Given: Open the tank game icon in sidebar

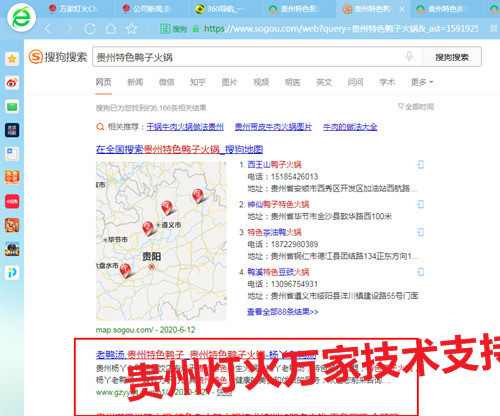Looking at the screenshot, I should [x=12, y=249].
